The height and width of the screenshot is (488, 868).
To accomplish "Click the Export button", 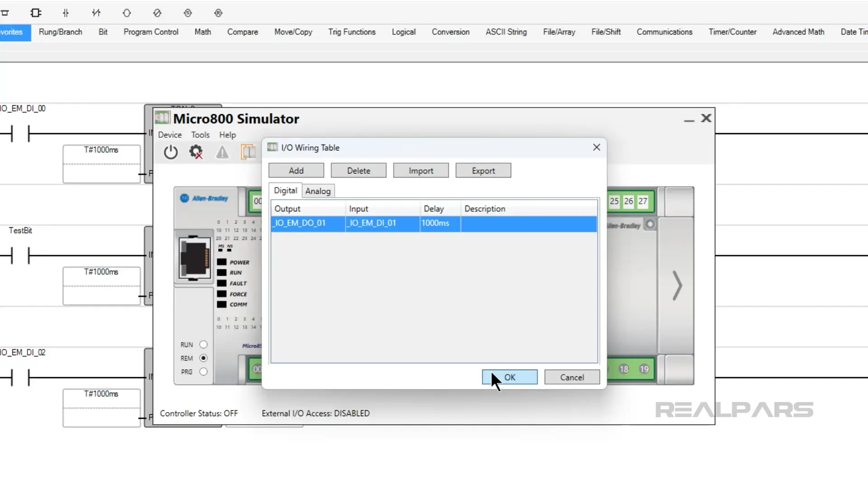I will pyautogui.click(x=483, y=171).
